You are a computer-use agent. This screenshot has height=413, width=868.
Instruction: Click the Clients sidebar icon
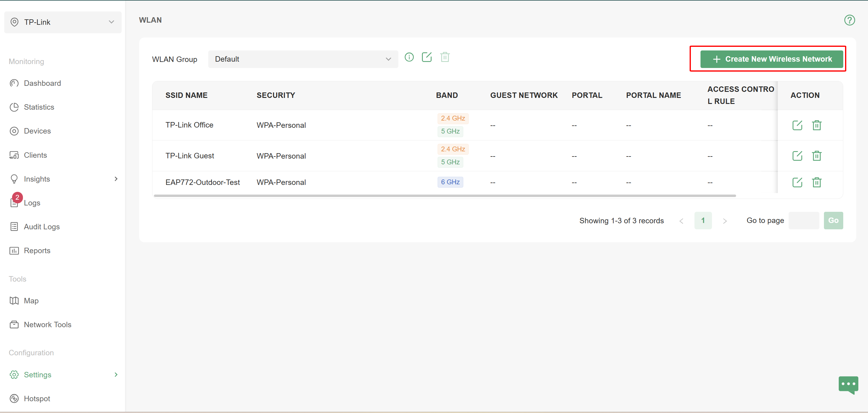[14, 155]
